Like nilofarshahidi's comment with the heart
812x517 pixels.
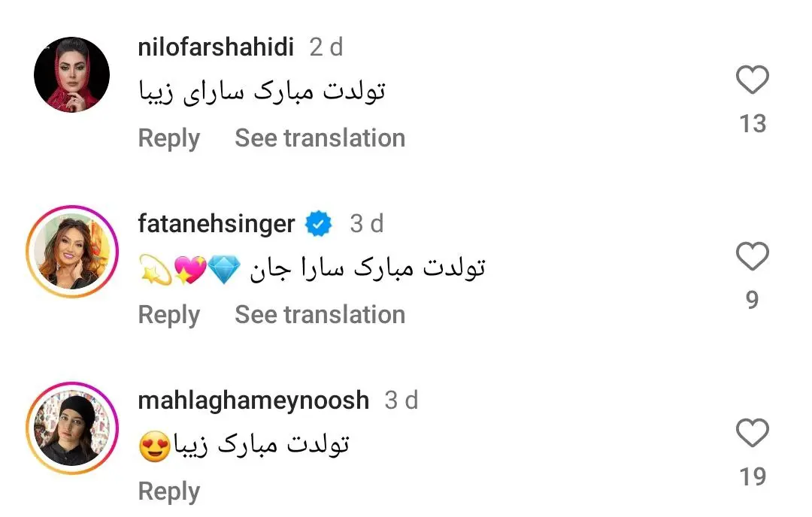point(752,80)
